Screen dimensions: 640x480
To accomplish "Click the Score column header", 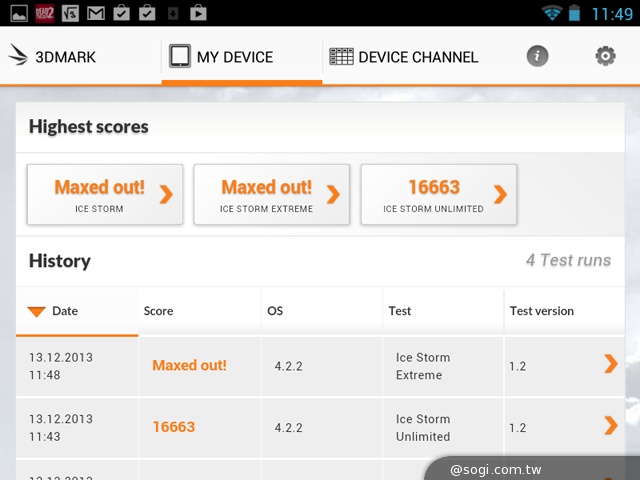I will point(159,311).
